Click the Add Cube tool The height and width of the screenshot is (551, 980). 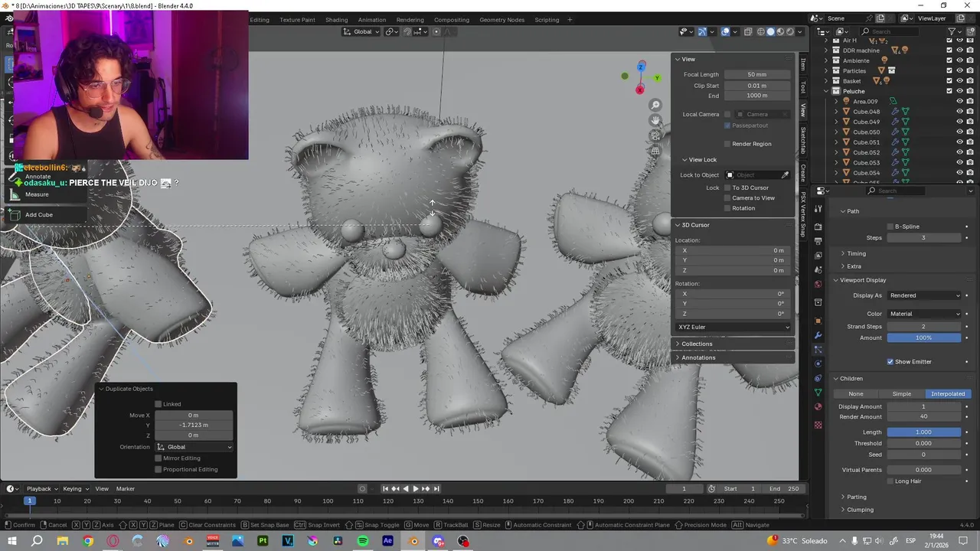click(x=38, y=215)
